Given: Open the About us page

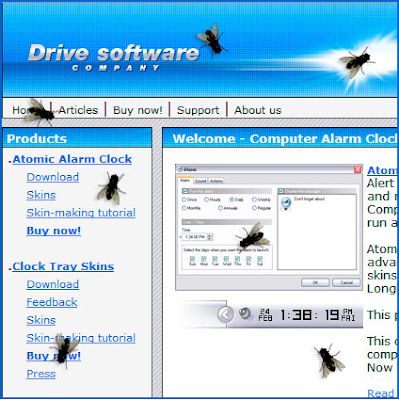Looking at the screenshot, I should [258, 110].
